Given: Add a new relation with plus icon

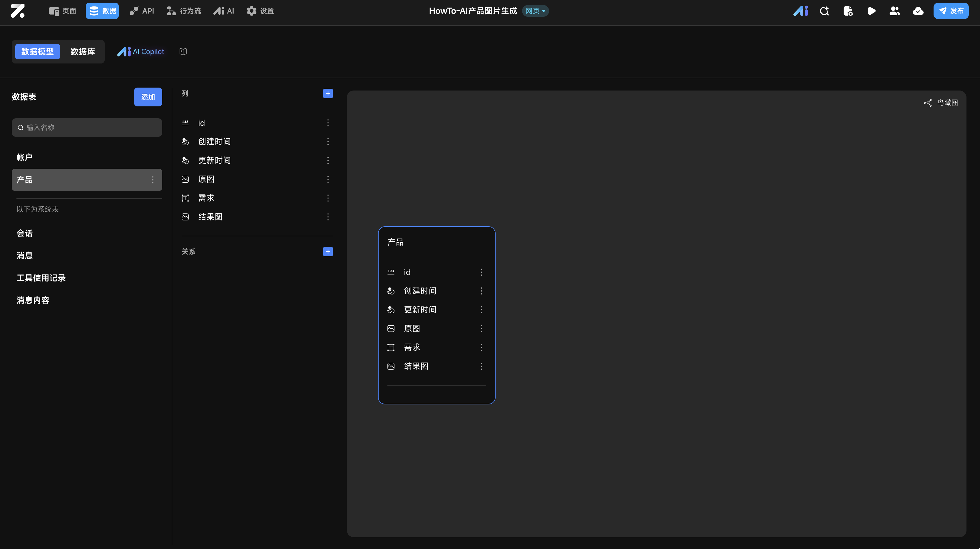Looking at the screenshot, I should coord(327,252).
